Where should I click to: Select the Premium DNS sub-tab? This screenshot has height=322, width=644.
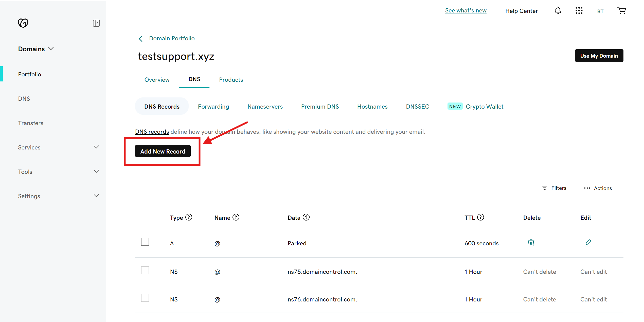(320, 107)
